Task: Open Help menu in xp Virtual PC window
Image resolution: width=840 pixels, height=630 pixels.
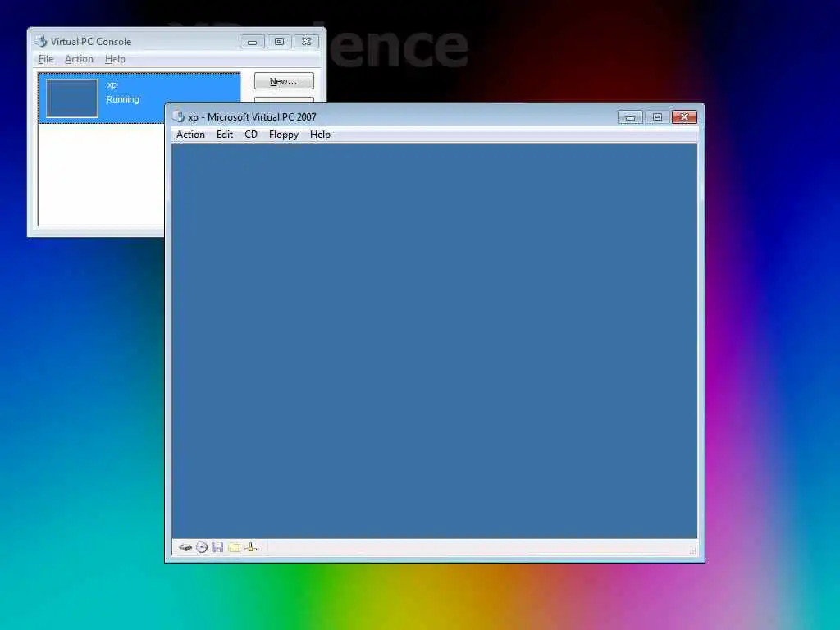Action: [320, 135]
